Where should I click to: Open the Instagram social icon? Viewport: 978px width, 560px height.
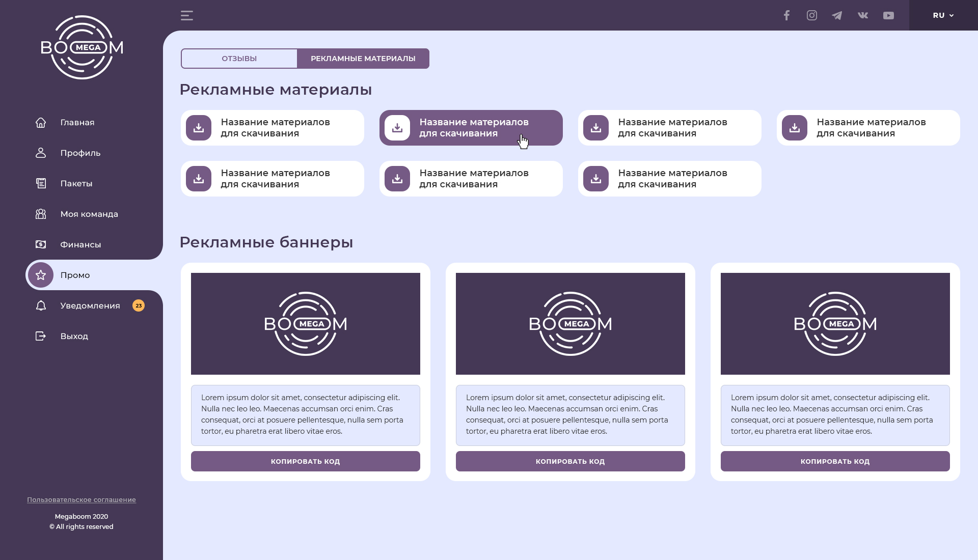coord(812,15)
